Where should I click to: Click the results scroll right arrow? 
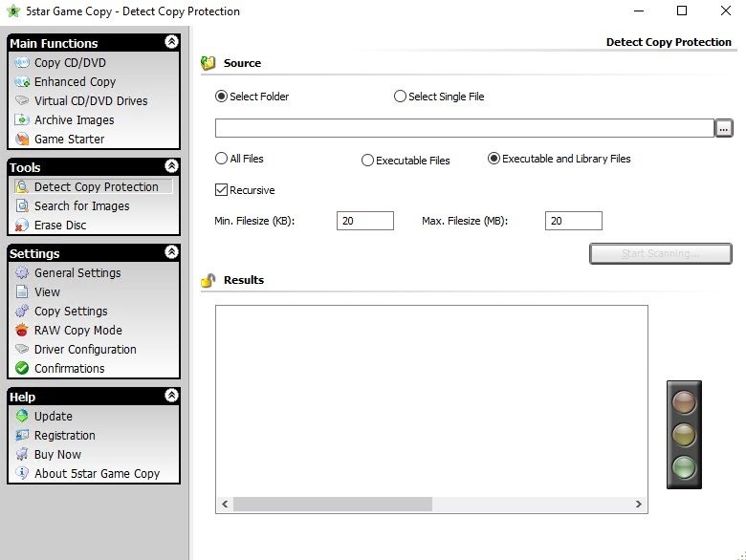pos(639,504)
